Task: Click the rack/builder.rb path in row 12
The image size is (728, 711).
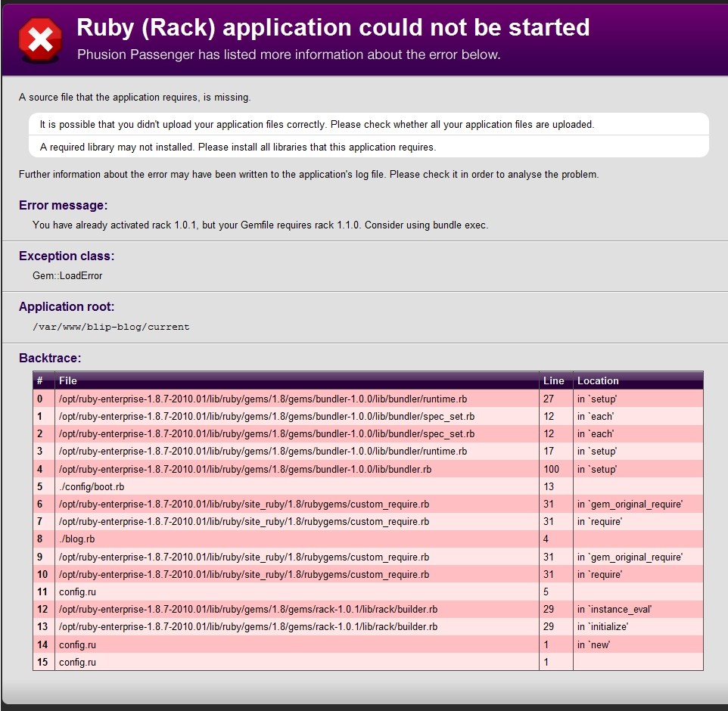Action: [x=248, y=609]
